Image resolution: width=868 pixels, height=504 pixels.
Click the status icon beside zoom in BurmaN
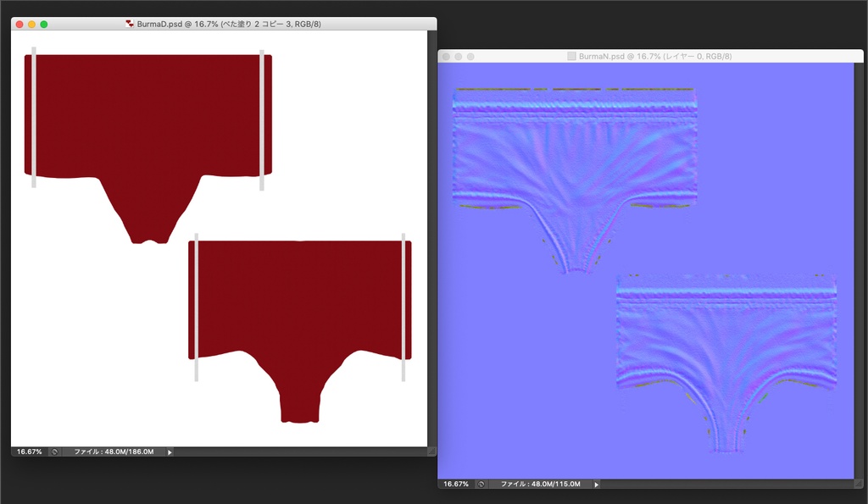pos(481,484)
